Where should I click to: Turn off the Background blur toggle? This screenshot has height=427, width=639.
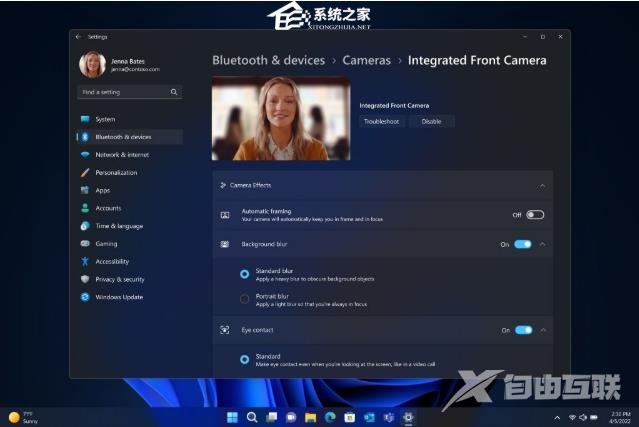click(523, 244)
